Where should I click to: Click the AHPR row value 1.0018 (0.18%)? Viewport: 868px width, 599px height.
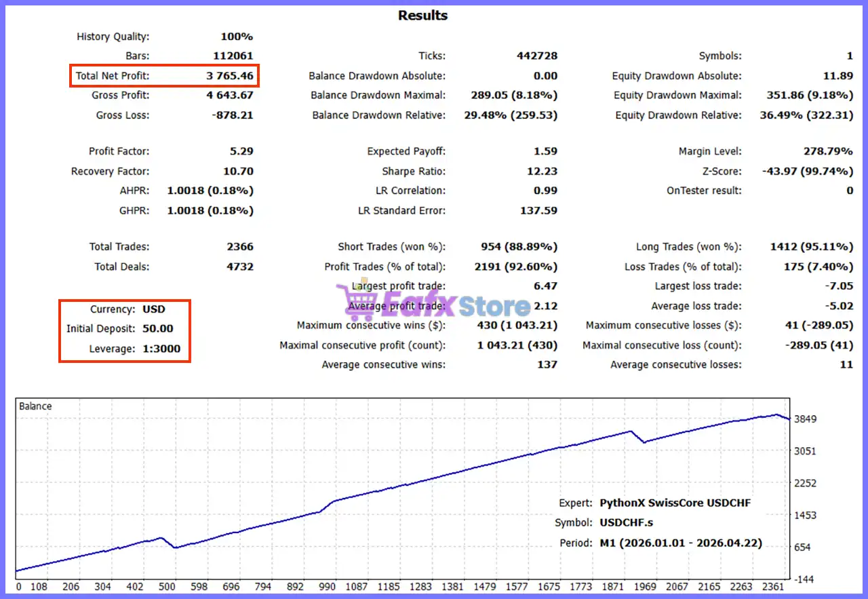point(210,191)
